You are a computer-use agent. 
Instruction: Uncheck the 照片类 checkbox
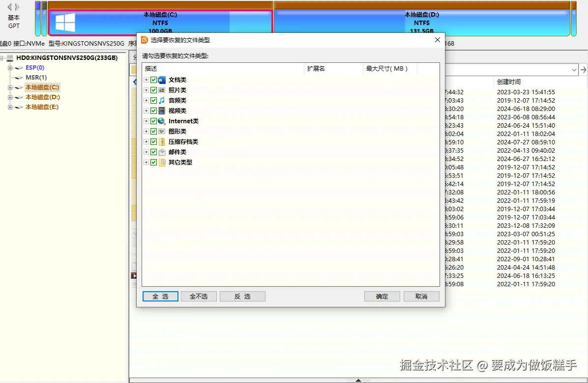click(x=154, y=90)
